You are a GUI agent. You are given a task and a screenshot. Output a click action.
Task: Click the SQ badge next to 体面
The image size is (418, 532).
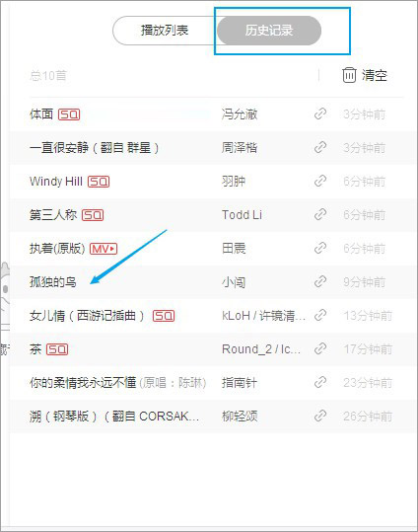[69, 114]
